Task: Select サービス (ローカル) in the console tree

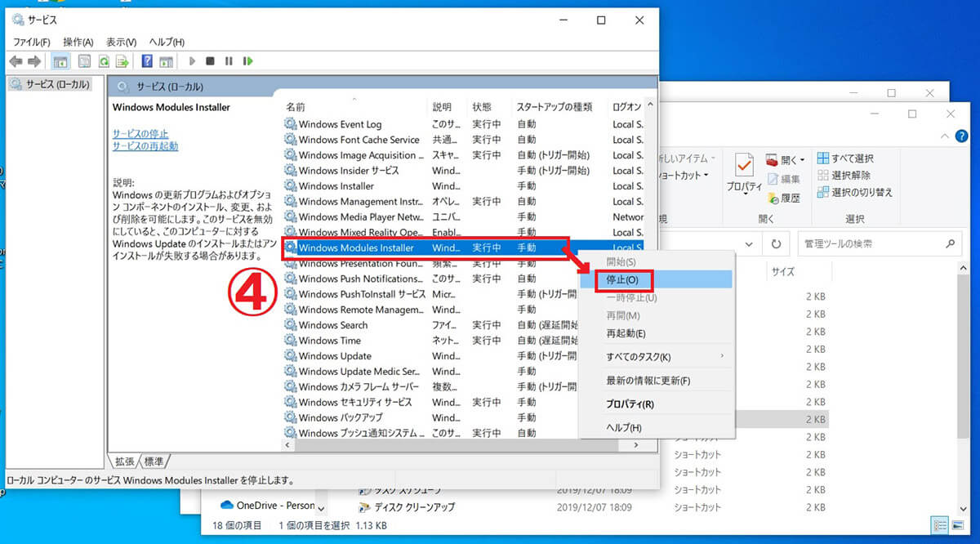Action: click(51, 84)
